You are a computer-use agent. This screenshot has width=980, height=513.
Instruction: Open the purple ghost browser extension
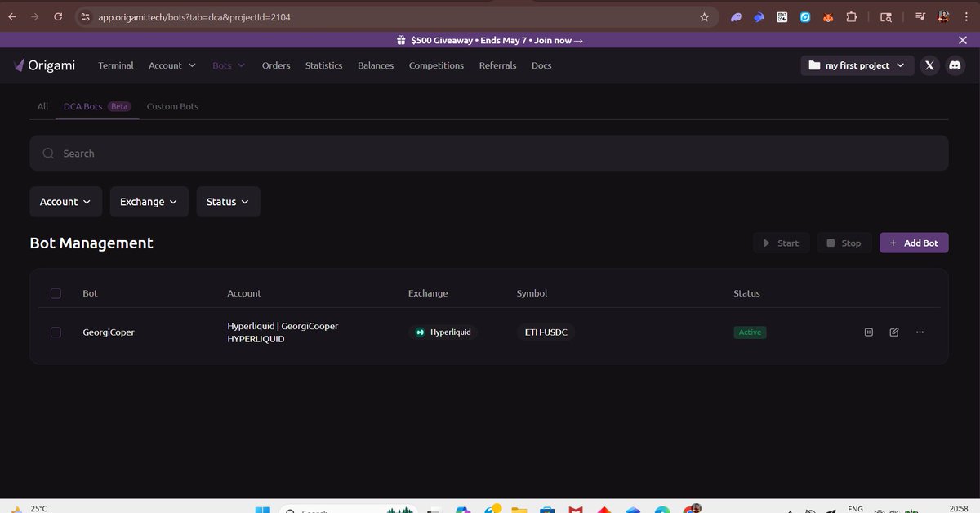pyautogui.click(x=736, y=16)
